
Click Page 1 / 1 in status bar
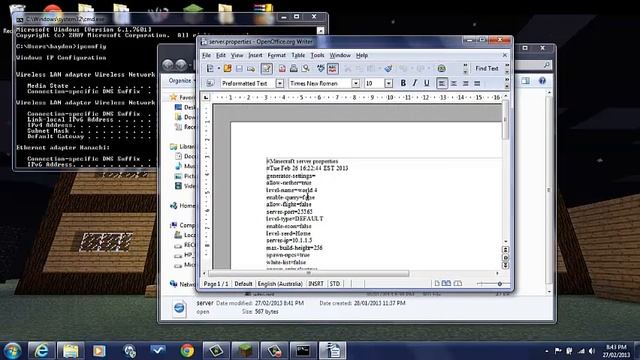point(216,284)
